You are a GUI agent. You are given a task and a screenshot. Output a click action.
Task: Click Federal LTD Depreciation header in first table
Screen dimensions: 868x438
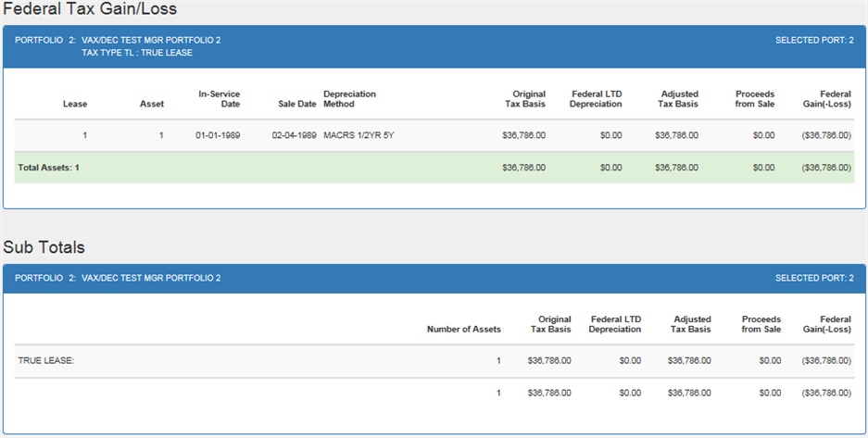click(x=596, y=99)
